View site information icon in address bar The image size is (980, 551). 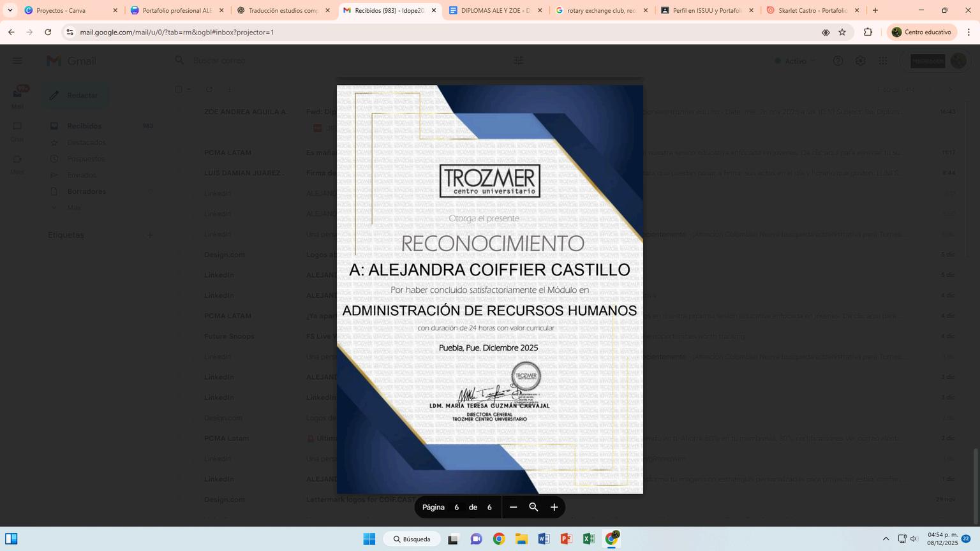click(x=70, y=32)
